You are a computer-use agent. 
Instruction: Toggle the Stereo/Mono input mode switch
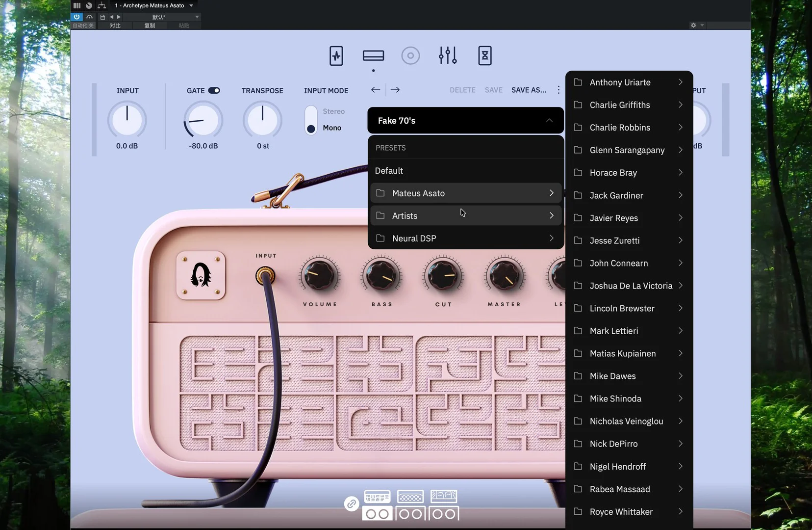(311, 120)
